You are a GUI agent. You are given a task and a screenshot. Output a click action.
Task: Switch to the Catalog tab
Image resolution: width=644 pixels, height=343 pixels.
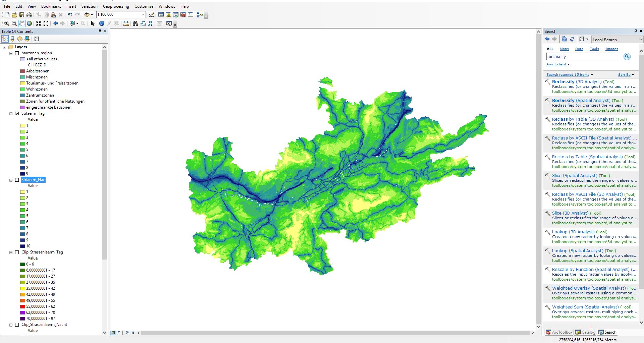(585, 332)
